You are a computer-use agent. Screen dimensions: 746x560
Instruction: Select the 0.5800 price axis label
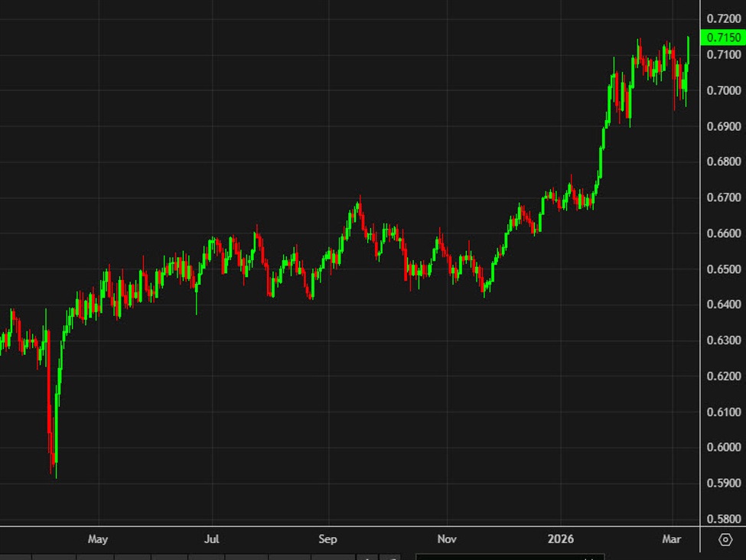pyautogui.click(x=722, y=519)
